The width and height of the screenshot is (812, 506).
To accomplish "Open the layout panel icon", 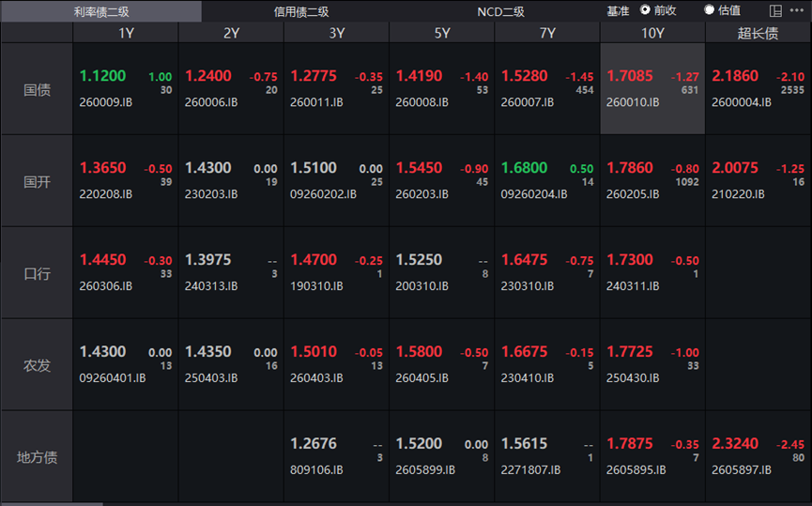I will [x=775, y=11].
